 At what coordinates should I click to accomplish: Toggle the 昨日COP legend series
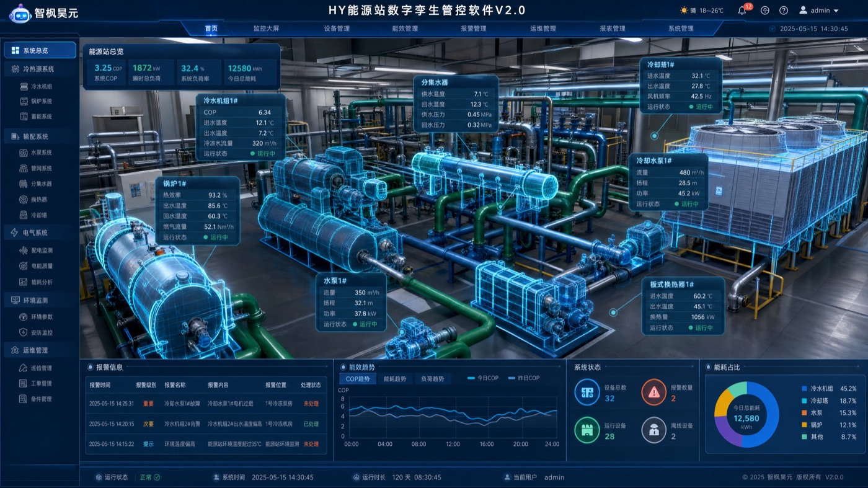(x=524, y=378)
